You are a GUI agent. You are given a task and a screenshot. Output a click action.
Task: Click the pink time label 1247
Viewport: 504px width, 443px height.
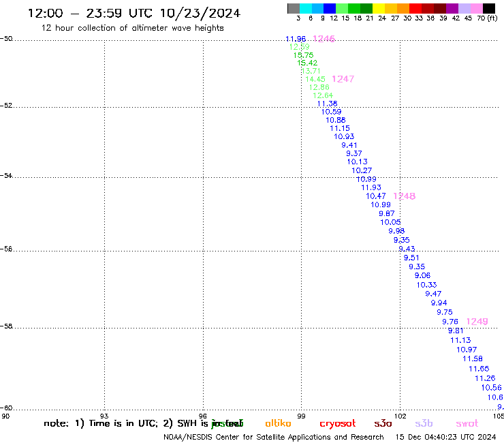coord(343,79)
